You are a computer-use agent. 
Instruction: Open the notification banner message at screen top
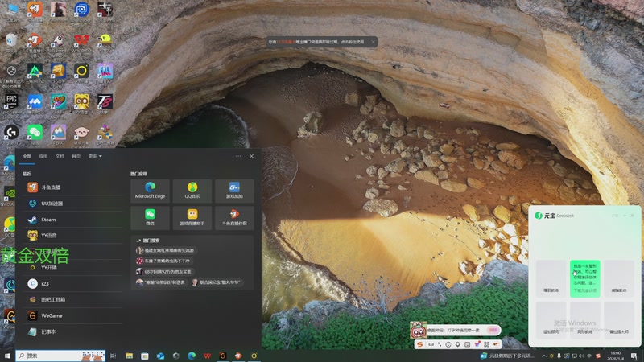coord(316,42)
